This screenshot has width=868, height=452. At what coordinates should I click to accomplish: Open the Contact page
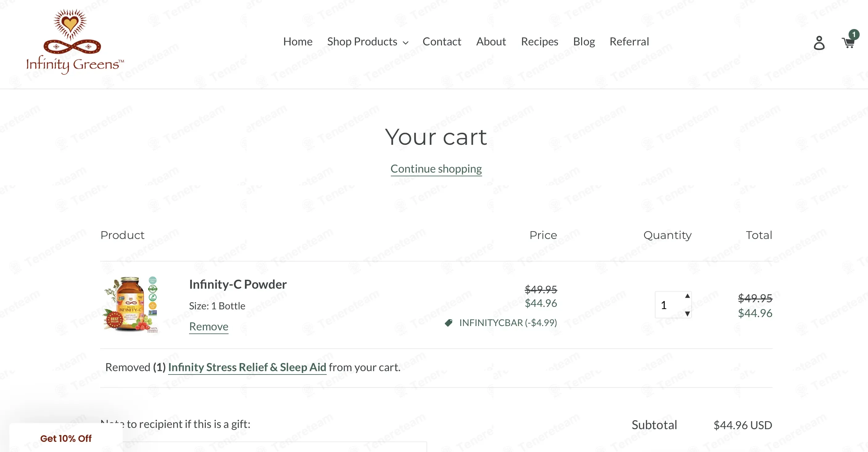[441, 41]
